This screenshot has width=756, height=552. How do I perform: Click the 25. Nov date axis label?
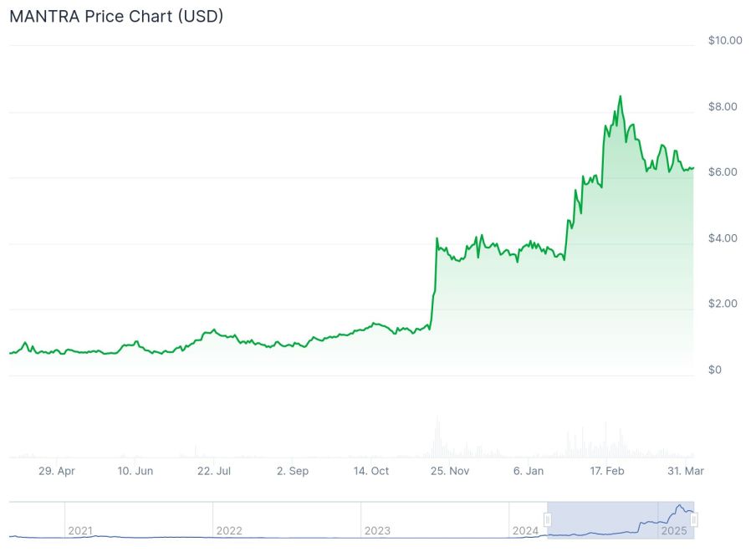(x=450, y=472)
